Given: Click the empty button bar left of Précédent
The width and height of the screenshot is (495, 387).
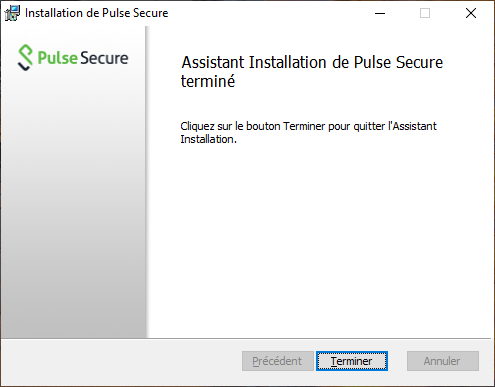Looking at the screenshot, I should [x=120, y=362].
